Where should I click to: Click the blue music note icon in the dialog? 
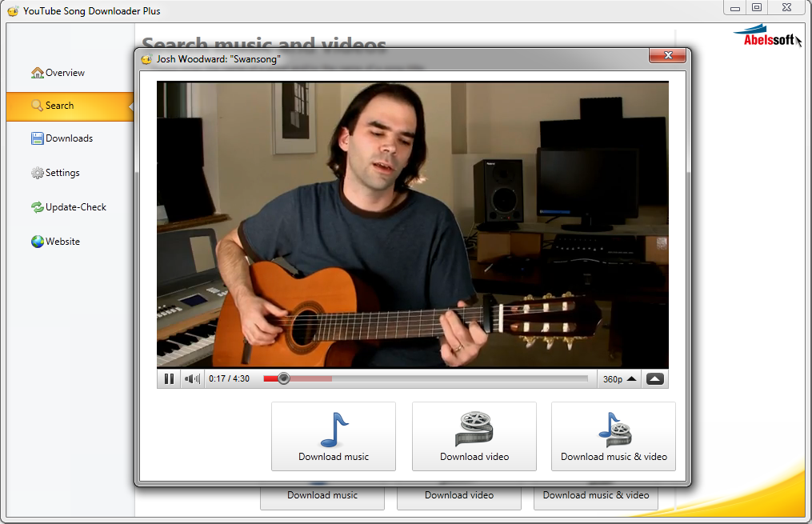pyautogui.click(x=334, y=430)
